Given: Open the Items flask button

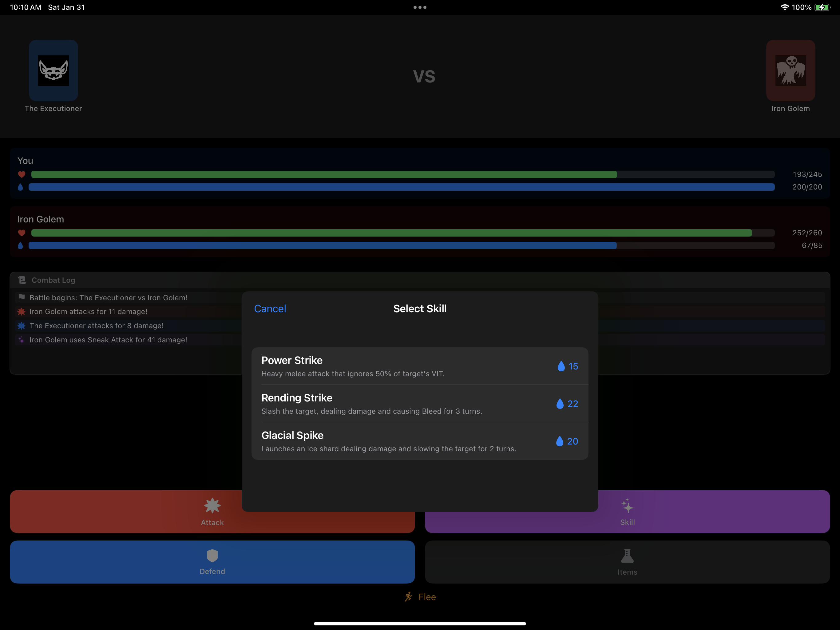Looking at the screenshot, I should coord(627,562).
